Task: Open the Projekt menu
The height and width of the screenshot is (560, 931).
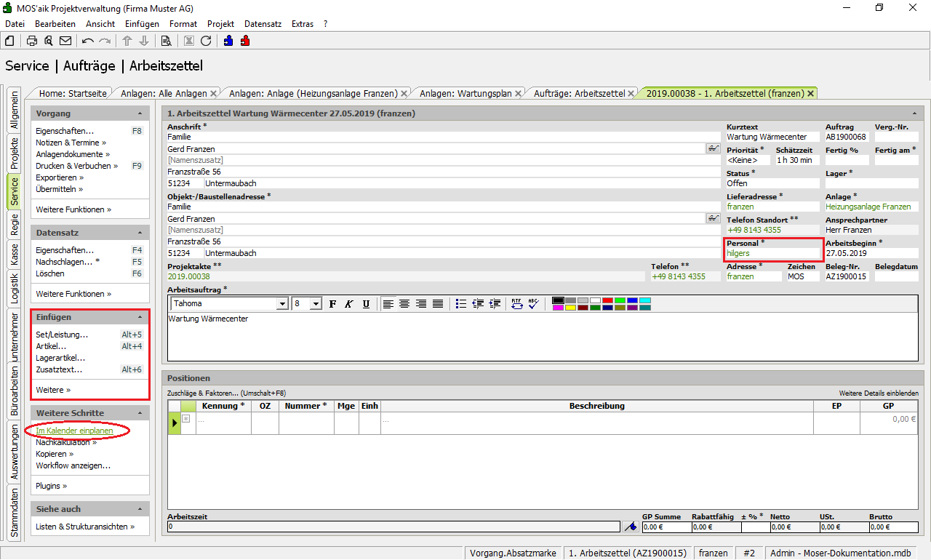Action: coord(220,24)
